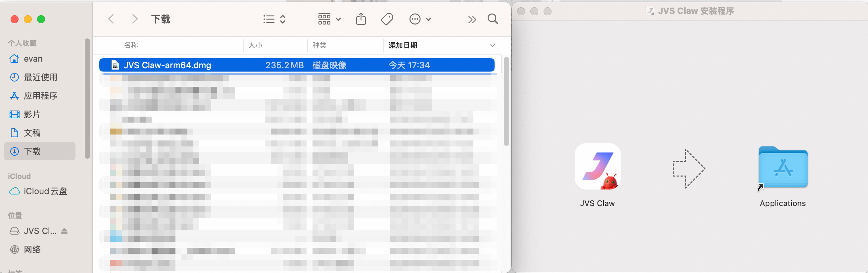The image size is (868, 273).
Task: Show hidden toolbar items with double chevron
Action: coord(472,20)
